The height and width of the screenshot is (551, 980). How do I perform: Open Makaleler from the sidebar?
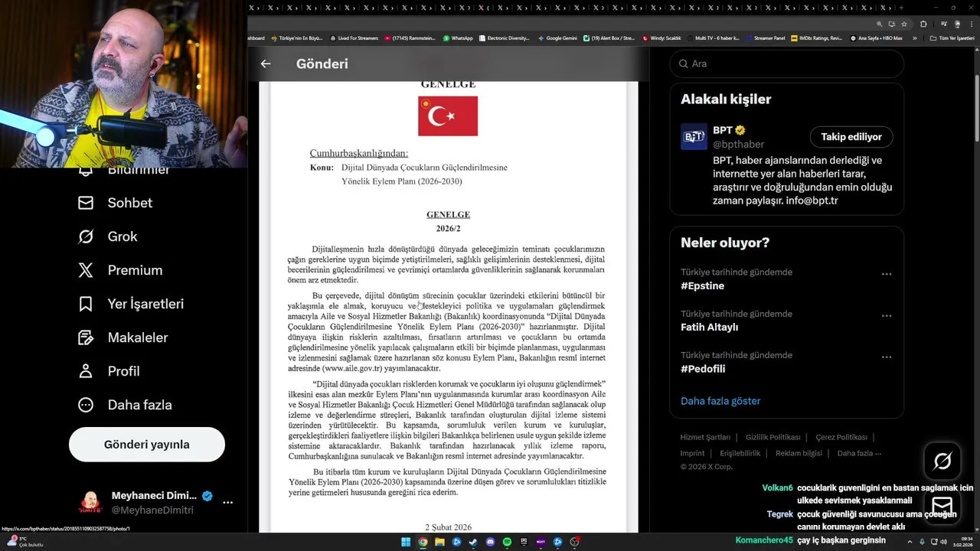pos(123,337)
